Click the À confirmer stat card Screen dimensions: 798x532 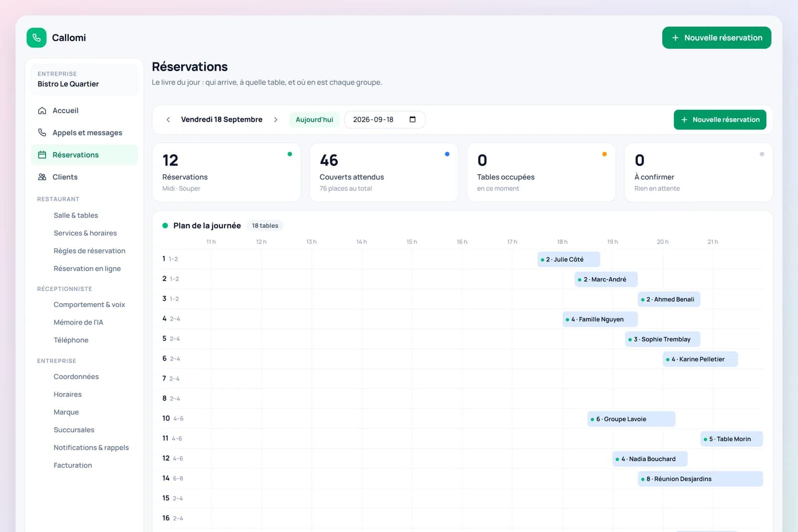tap(699, 173)
